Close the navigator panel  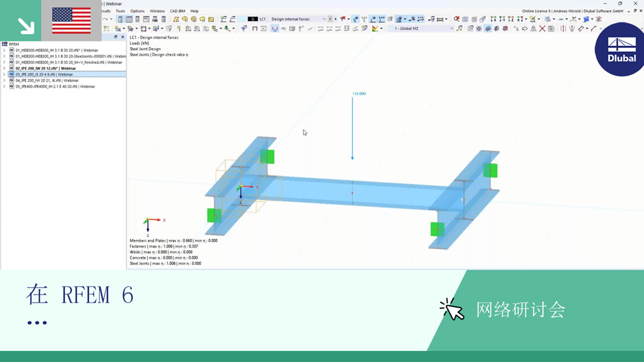123,37
